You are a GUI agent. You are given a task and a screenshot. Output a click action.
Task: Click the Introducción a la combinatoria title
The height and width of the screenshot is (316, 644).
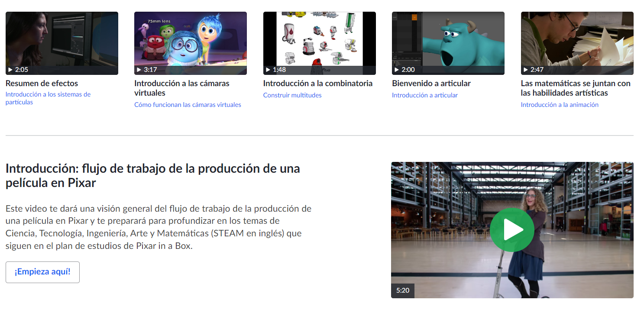318,84
